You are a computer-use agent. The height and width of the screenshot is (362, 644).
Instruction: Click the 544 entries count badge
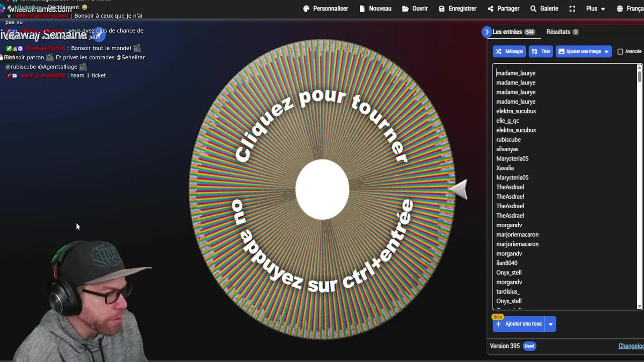click(529, 32)
